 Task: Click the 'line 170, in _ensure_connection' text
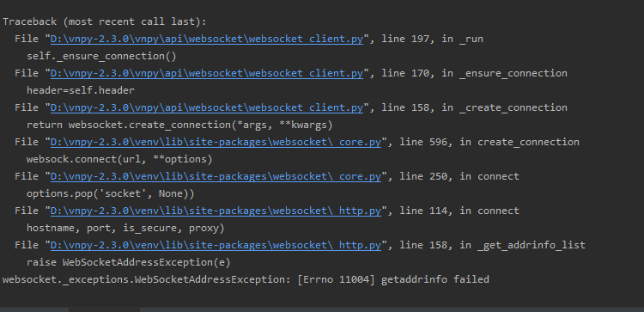474,73
